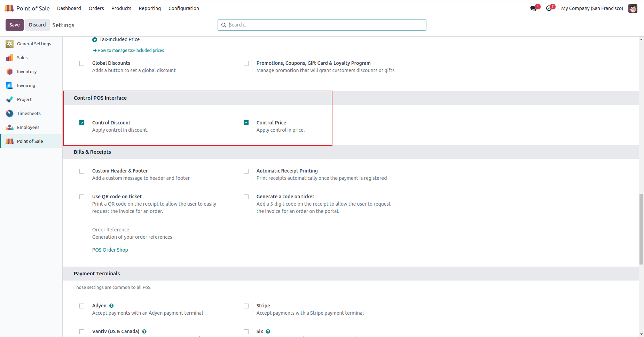Open the POS Order Shop link

click(110, 250)
